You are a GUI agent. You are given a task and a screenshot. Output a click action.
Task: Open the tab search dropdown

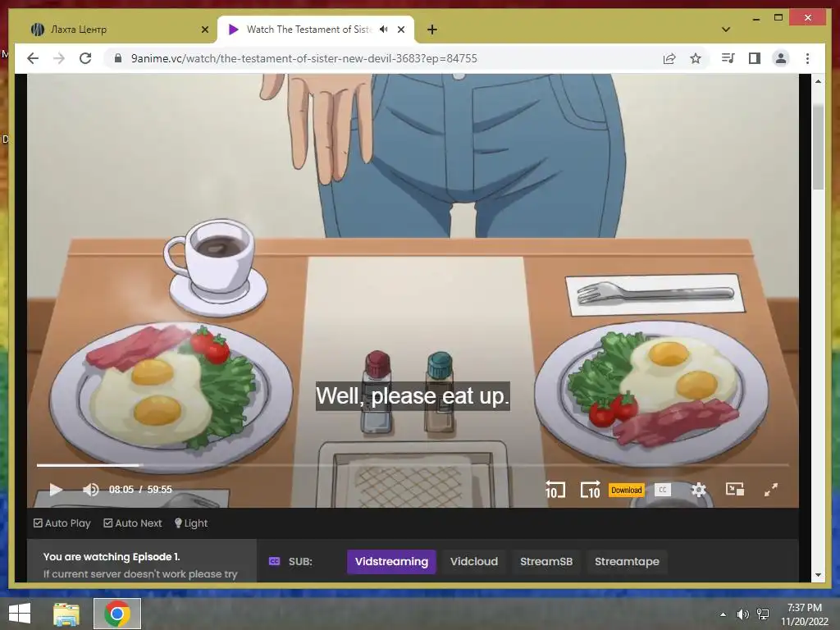coord(726,30)
